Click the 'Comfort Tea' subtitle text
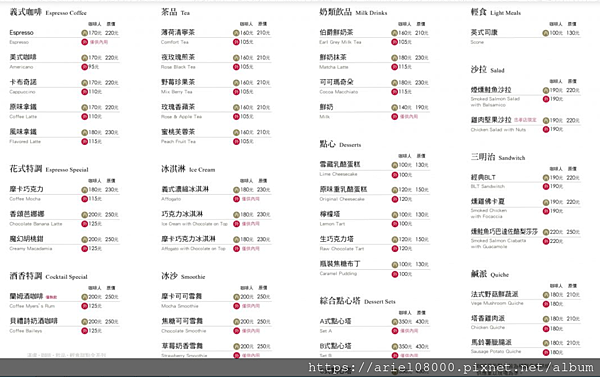This screenshot has height=377, width=600. [174, 42]
